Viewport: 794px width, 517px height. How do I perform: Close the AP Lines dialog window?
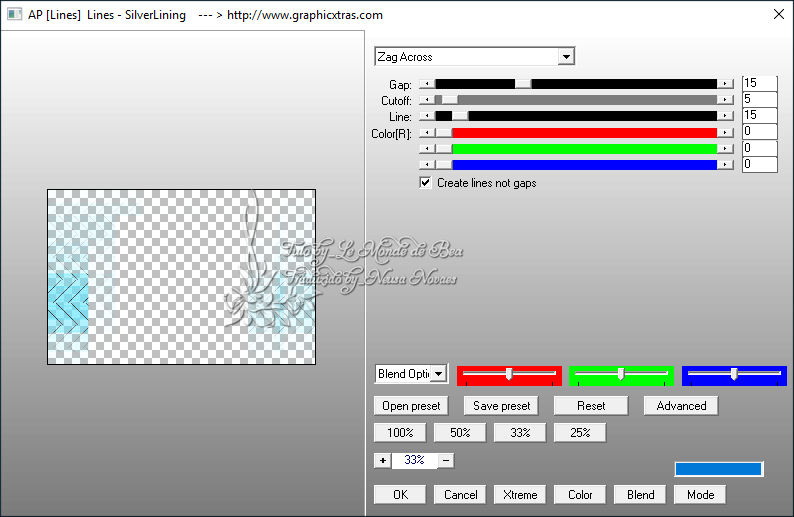point(779,14)
